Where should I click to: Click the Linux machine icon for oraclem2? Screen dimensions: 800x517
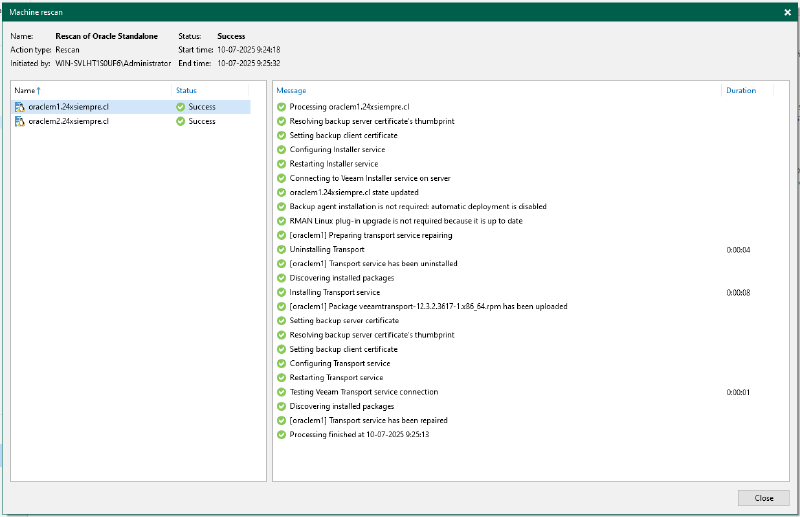19,121
